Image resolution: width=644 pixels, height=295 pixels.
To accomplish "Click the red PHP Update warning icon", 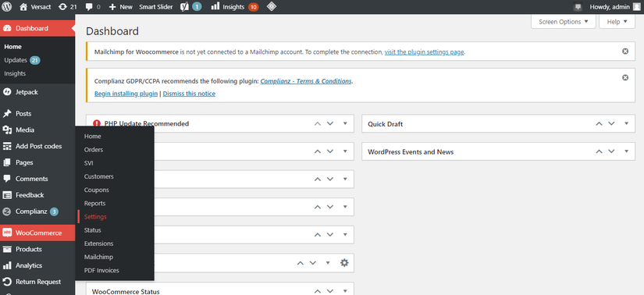I will click(x=97, y=123).
